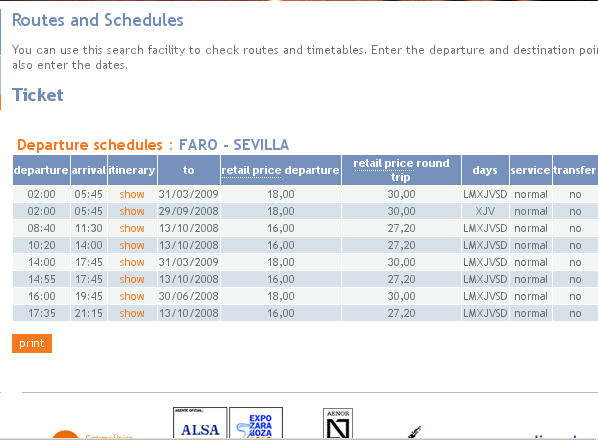598x440 pixels.
Task: Click 'no' transfer in 14:00 row
Action: (x=575, y=262)
